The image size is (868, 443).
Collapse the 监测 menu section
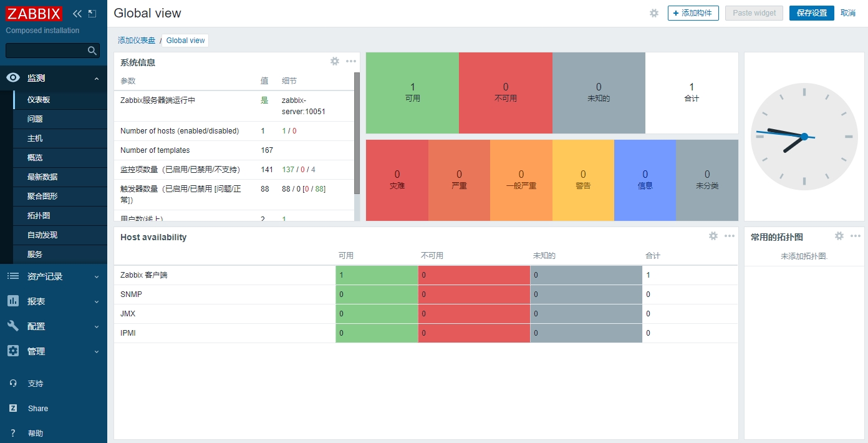(96, 79)
